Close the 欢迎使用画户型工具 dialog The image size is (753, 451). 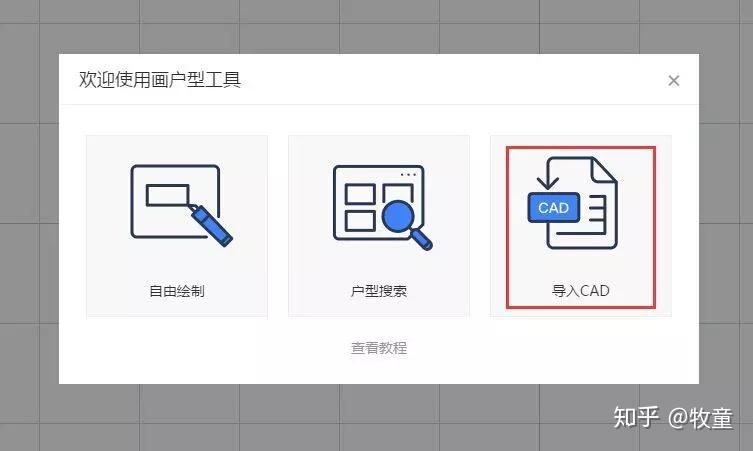click(674, 81)
